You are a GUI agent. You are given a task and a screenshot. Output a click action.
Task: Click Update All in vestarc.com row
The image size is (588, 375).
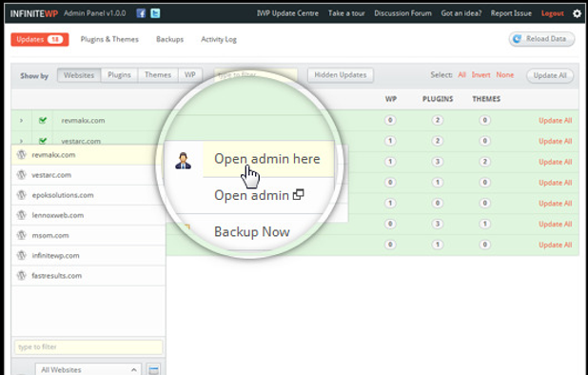click(556, 141)
